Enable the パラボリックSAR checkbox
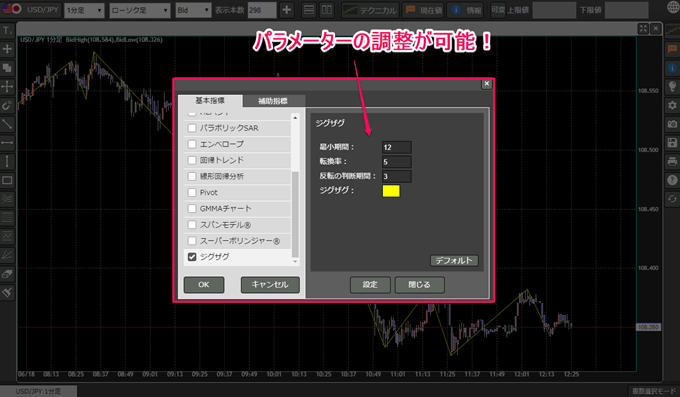The image size is (680, 397). point(192,128)
